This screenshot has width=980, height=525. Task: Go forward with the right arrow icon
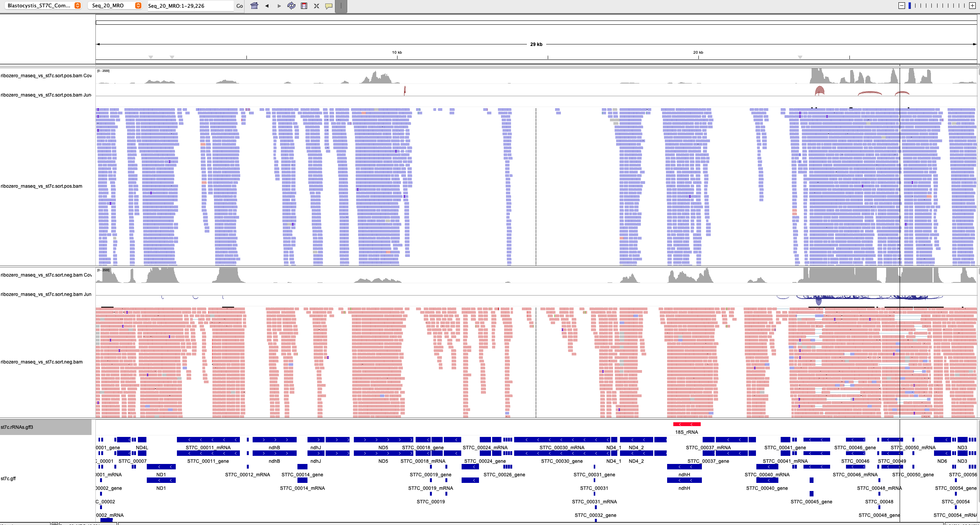[279, 6]
